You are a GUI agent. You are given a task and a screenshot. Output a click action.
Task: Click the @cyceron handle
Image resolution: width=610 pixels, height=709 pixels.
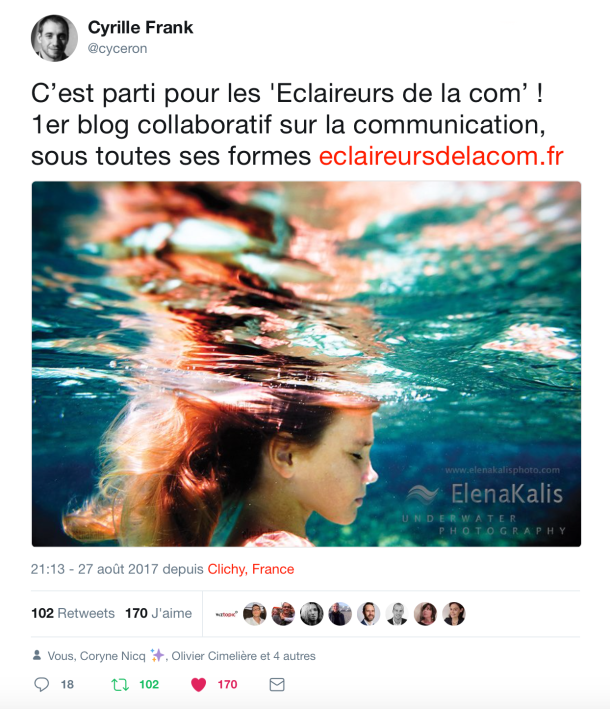[117, 48]
